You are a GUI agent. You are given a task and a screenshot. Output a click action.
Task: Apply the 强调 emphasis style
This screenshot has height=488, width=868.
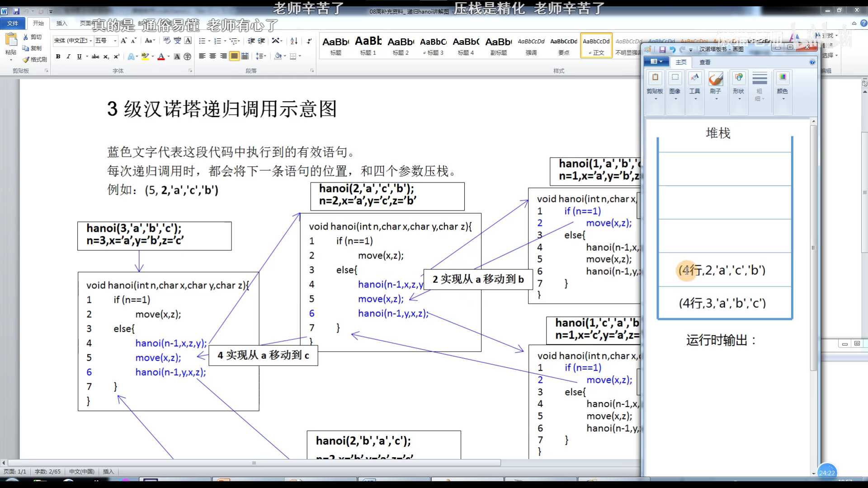(x=531, y=46)
